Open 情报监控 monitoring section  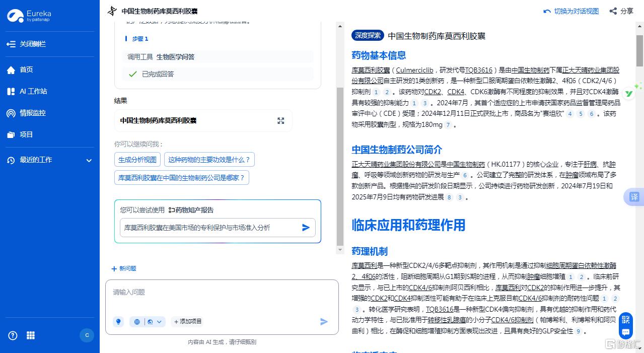(x=26, y=113)
